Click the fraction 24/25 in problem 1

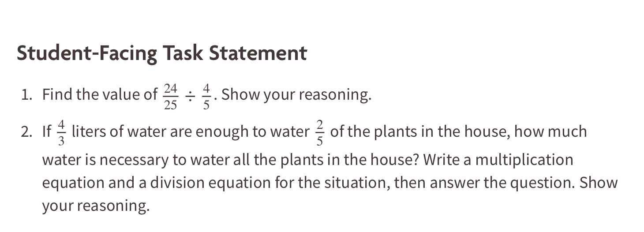tap(170, 97)
